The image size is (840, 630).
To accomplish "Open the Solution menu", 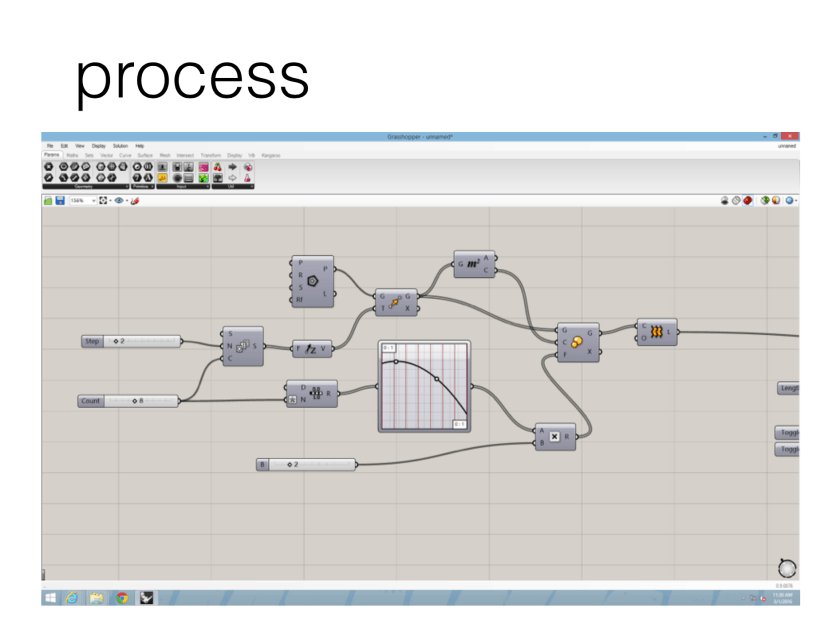I will click(120, 146).
